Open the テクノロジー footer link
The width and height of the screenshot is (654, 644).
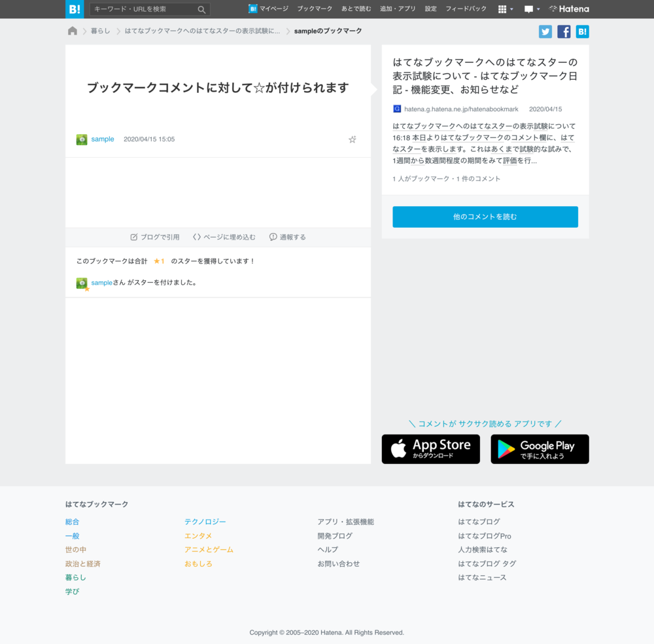205,522
